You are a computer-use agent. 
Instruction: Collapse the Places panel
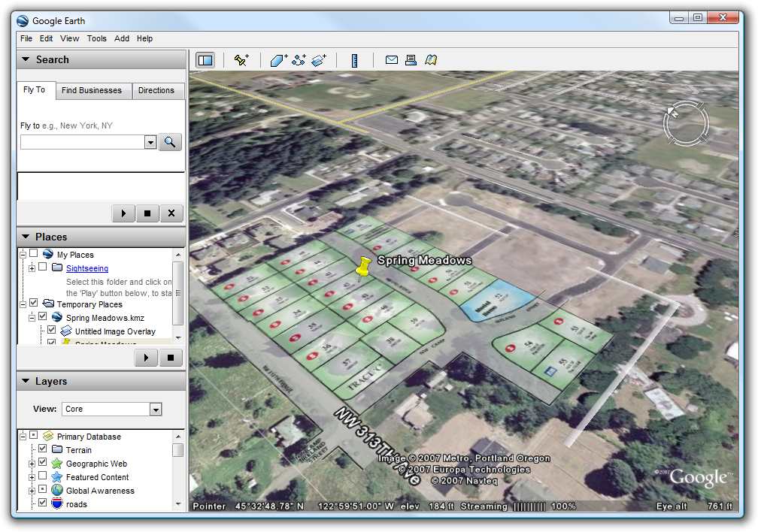(x=26, y=237)
